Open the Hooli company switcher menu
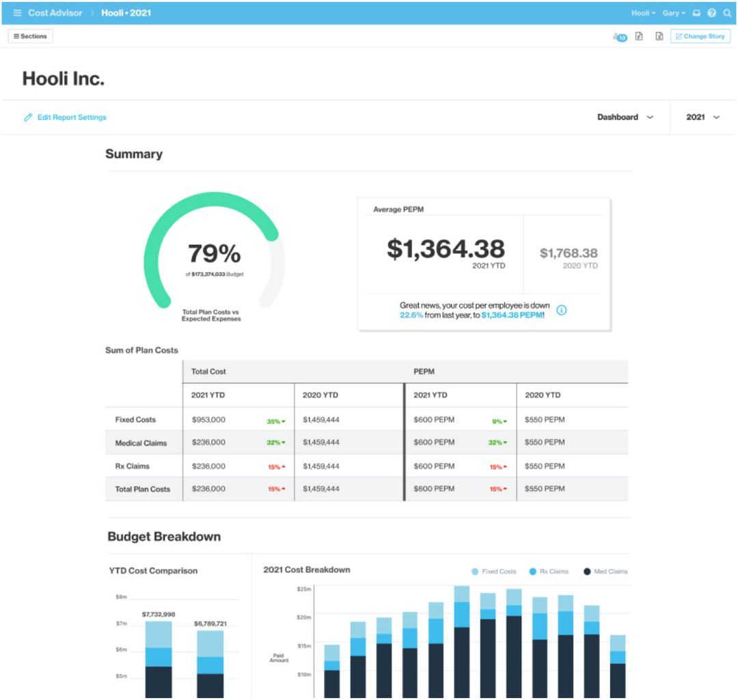This screenshot has height=700, width=738. (641, 13)
